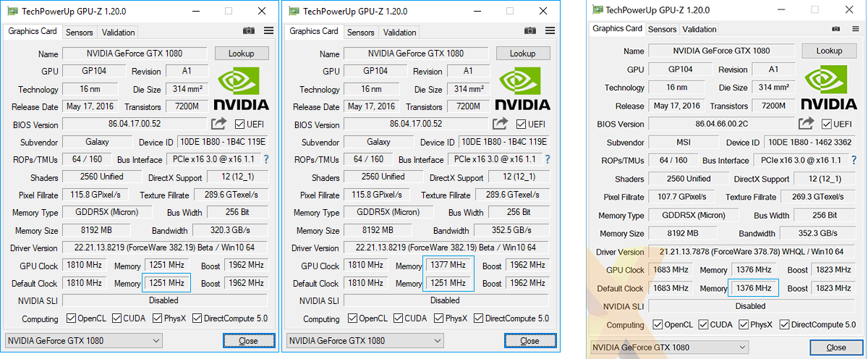
Task: Click Lookup button in left window
Action: click(242, 53)
